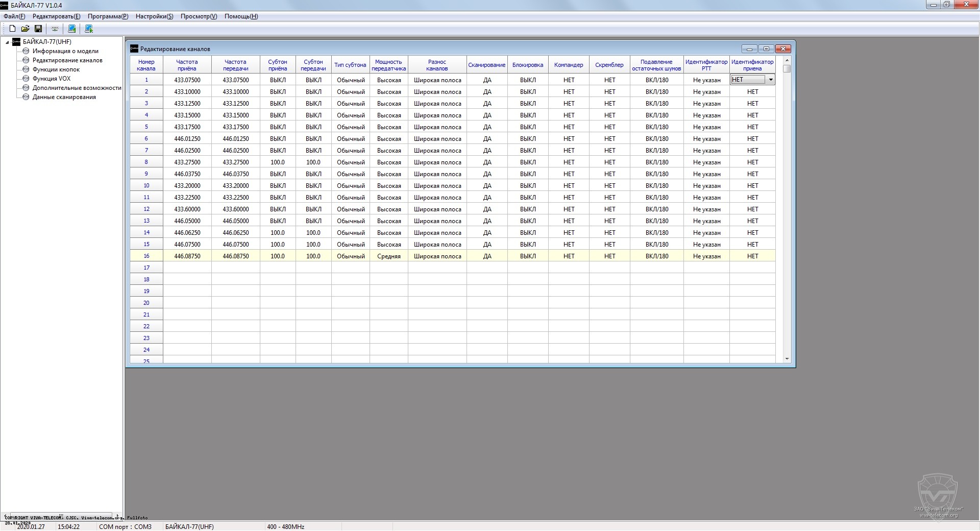Open the Настройки(S) menu

[x=154, y=16]
